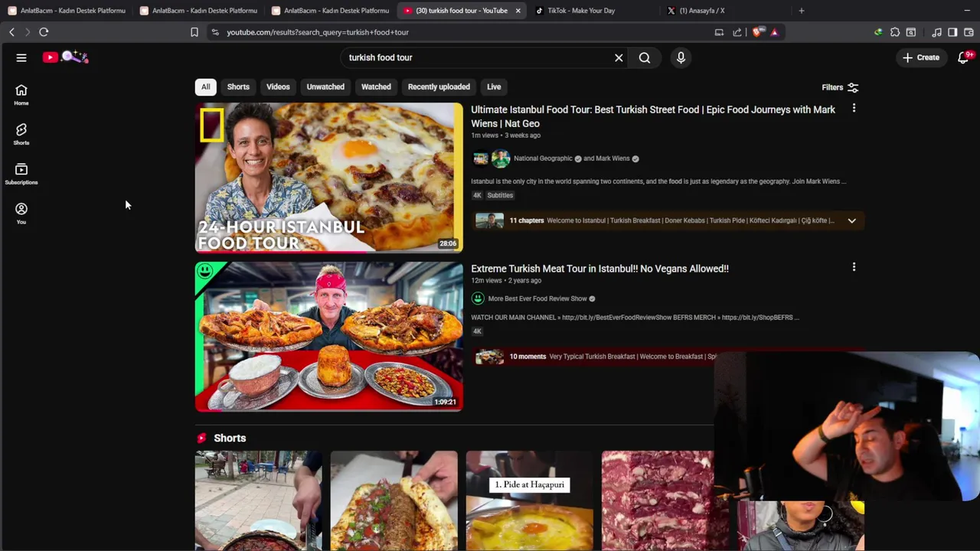
Task: Open the YouTube hamburger guide menu
Action: pos(21,57)
